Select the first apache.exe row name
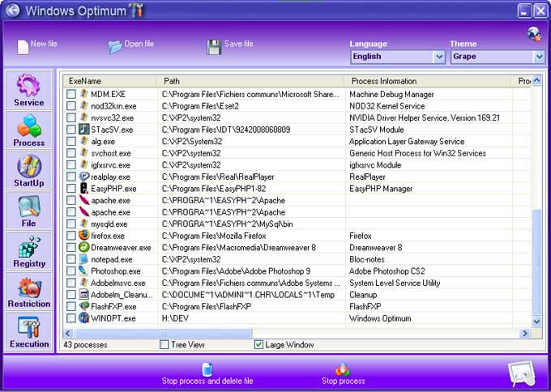The image size is (551, 392). point(111,201)
